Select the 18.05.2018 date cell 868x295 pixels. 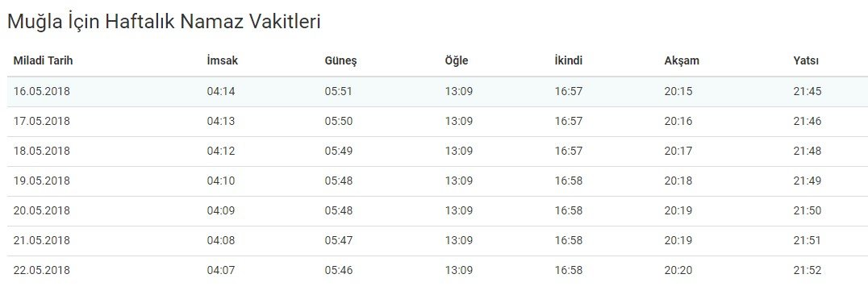pos(42,151)
